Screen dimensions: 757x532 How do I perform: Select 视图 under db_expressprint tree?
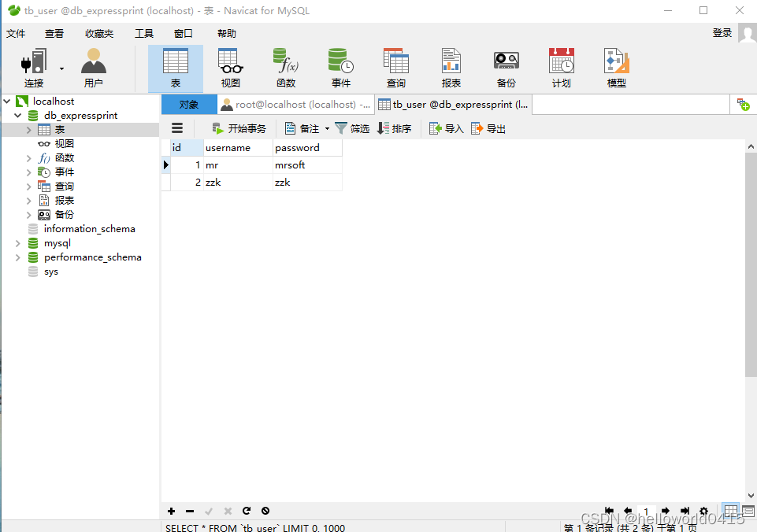click(64, 144)
